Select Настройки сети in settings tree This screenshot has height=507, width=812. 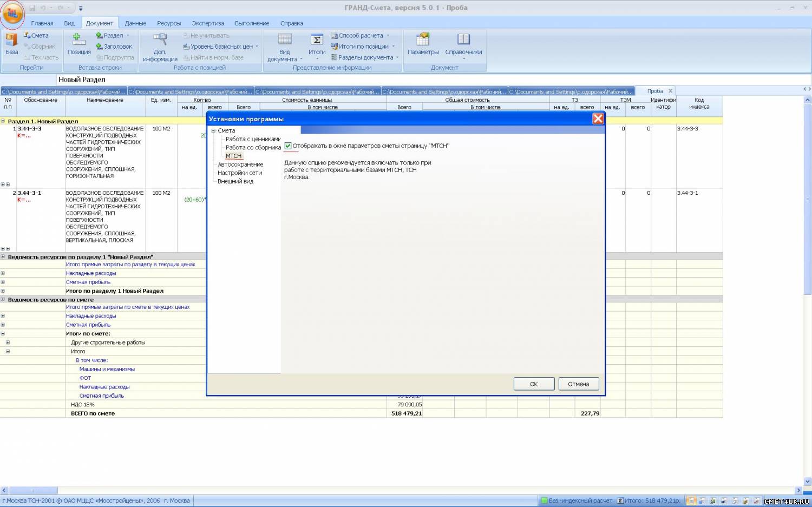click(x=240, y=173)
